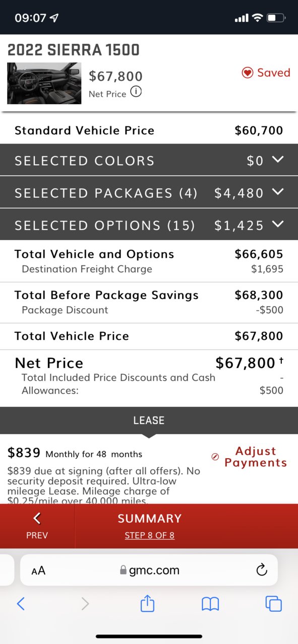Expand the Selected Colors section
The height and width of the screenshot is (644, 298).
pyautogui.click(x=149, y=160)
